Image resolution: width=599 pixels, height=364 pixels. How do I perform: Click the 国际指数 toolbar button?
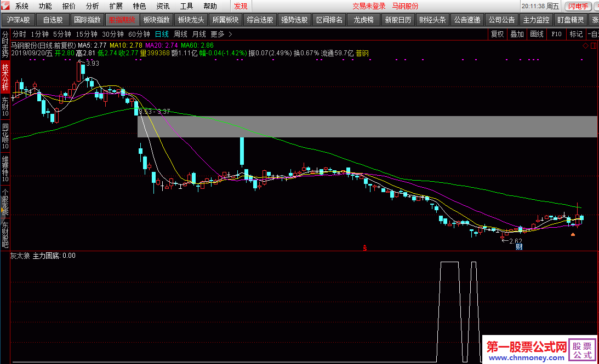pos(88,20)
